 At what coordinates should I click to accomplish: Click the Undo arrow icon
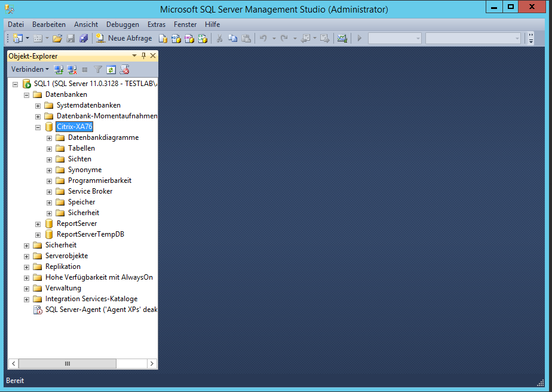pos(263,38)
